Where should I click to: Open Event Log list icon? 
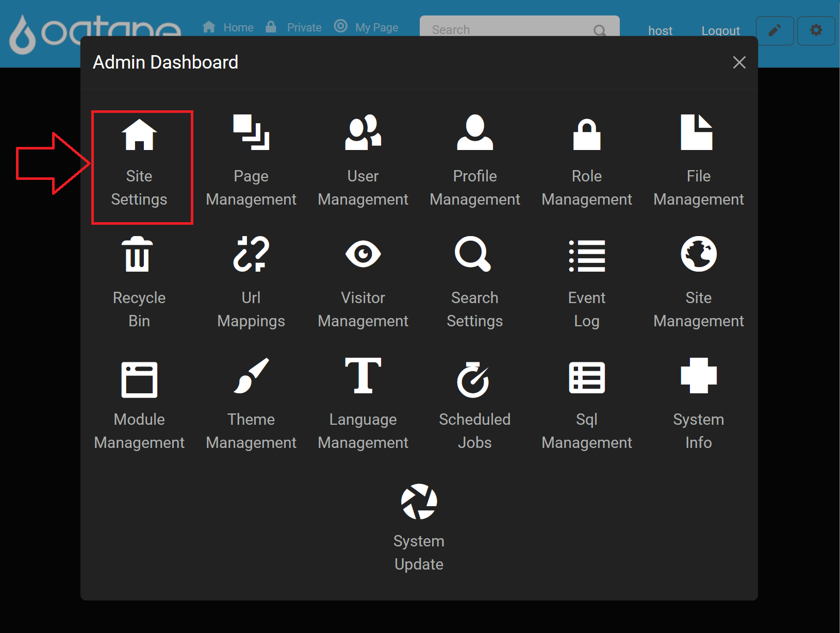[x=587, y=256]
